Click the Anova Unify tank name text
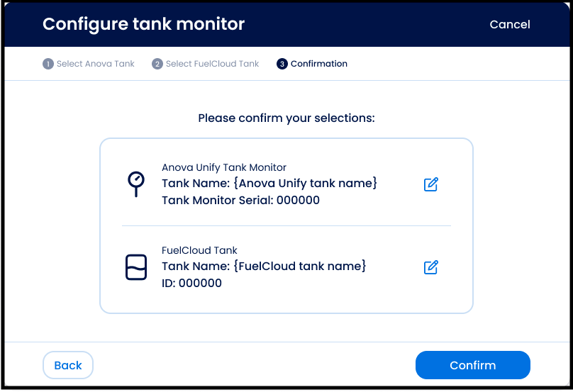Viewport: 573px width, 392px height. (269, 184)
